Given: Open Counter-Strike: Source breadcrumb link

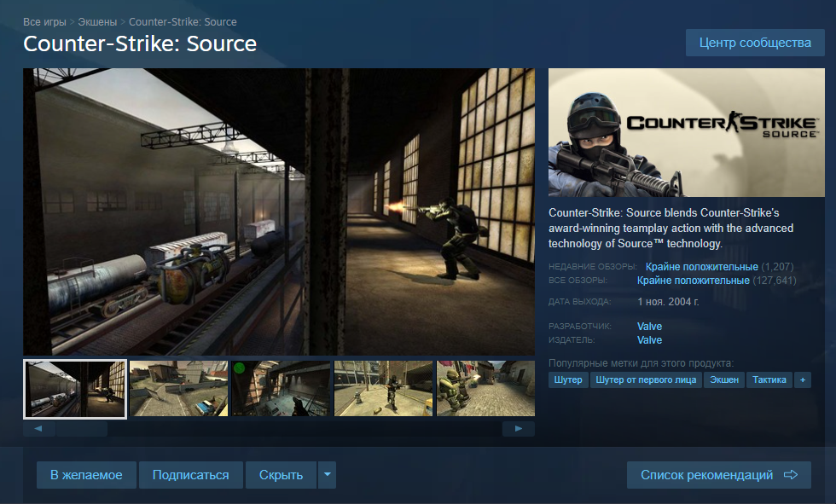Looking at the screenshot, I should 183,22.
